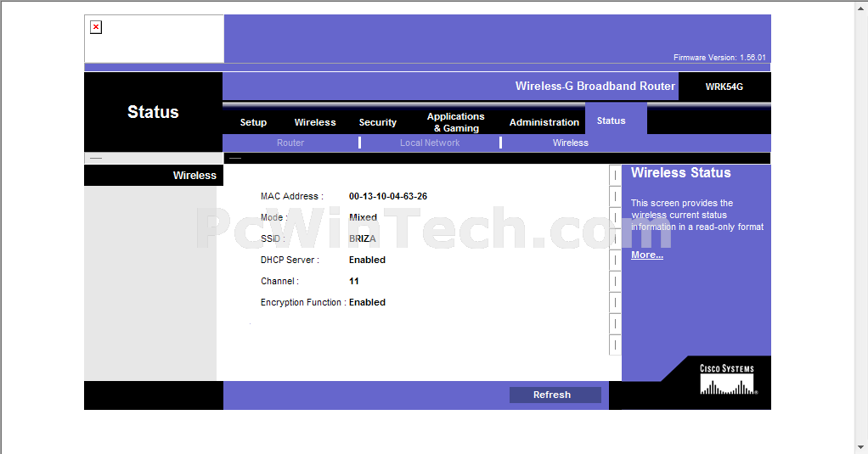868x454 pixels.
Task: Open the Setup tab
Action: pyautogui.click(x=253, y=122)
